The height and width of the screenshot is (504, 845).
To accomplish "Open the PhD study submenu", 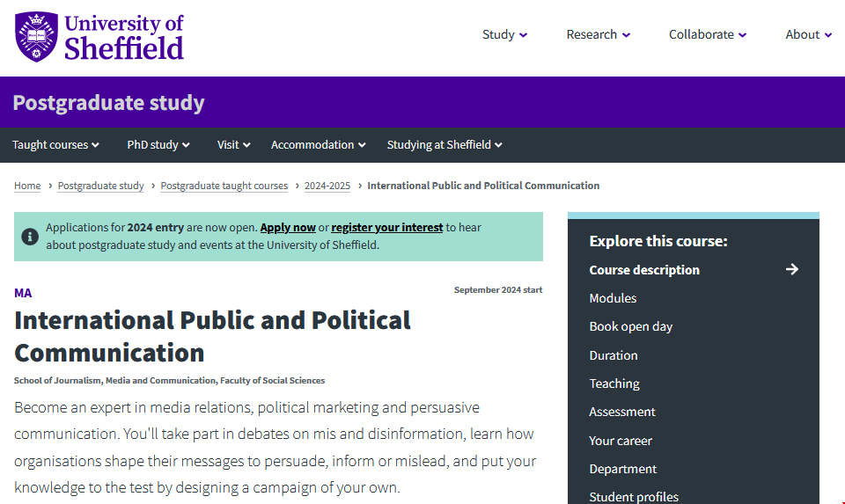I will [158, 145].
